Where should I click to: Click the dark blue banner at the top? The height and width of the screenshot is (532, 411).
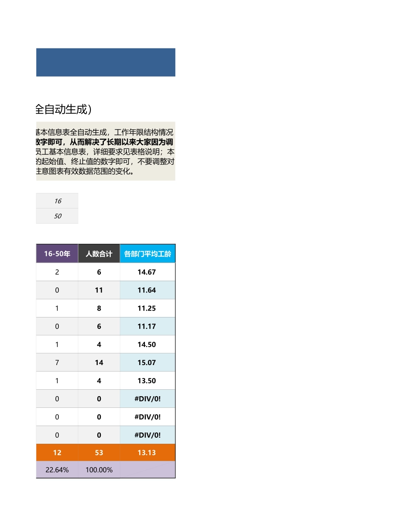click(106, 62)
